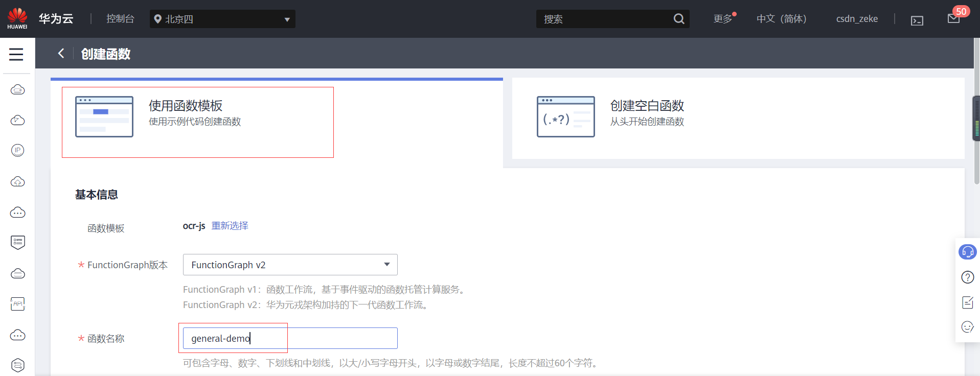Viewport: 980px width, 376px height.
Task: Open the hamburger navigation menu
Action: pyautogui.click(x=16, y=54)
